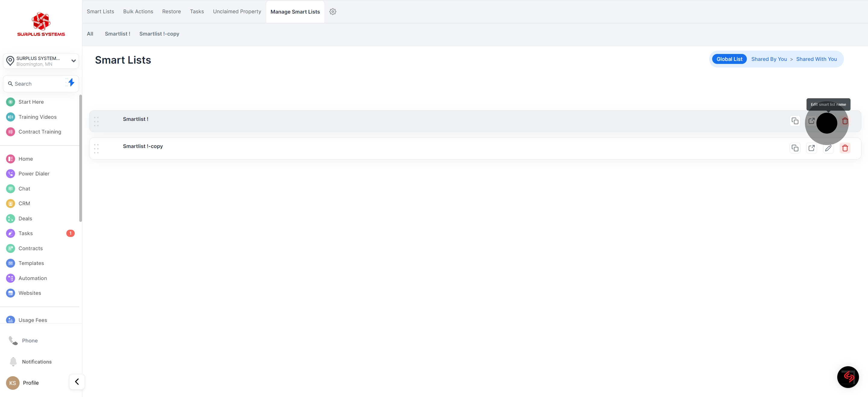Image resolution: width=868 pixels, height=397 pixels.
Task: Switch to Shared With You view
Action: pos(816,59)
